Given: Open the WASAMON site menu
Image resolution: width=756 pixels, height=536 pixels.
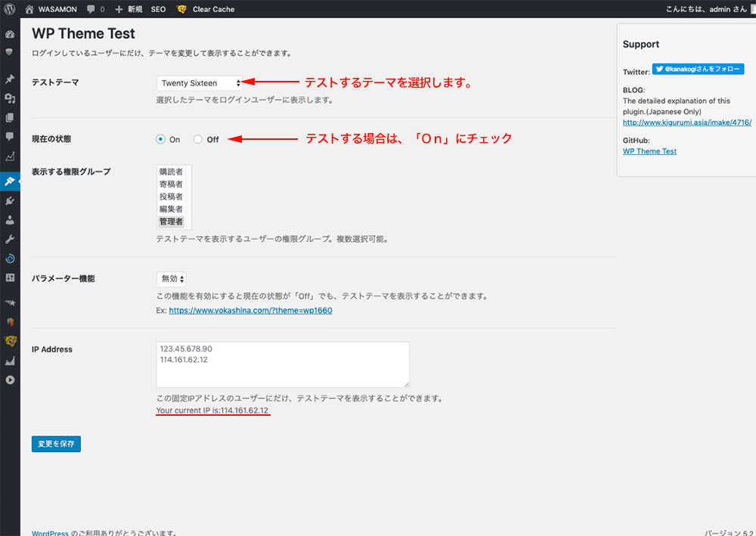Looking at the screenshot, I should coord(57,9).
